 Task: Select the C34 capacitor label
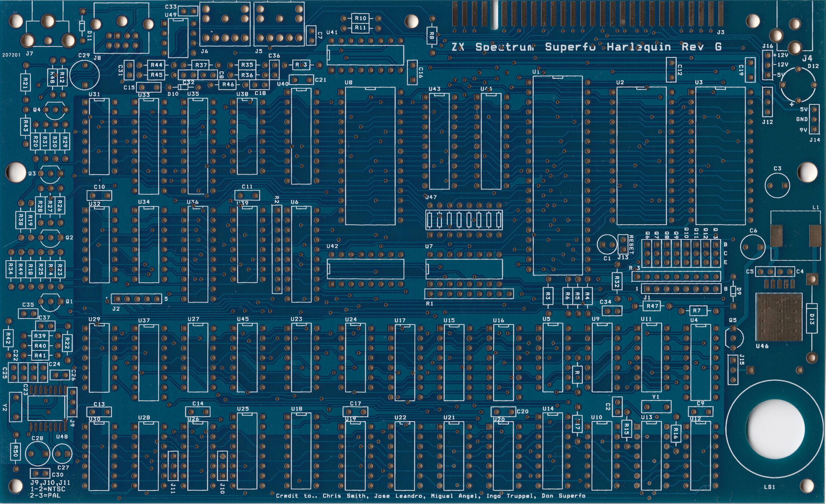click(x=605, y=302)
